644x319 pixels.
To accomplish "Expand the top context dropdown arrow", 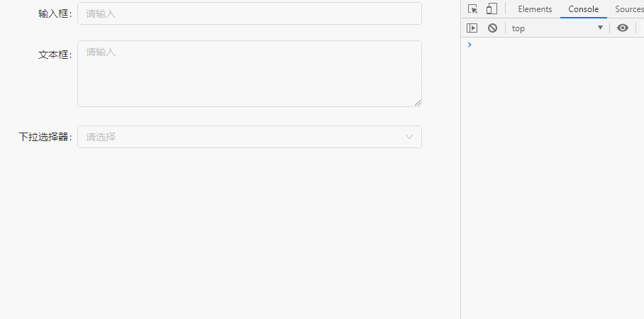I will 600,28.
